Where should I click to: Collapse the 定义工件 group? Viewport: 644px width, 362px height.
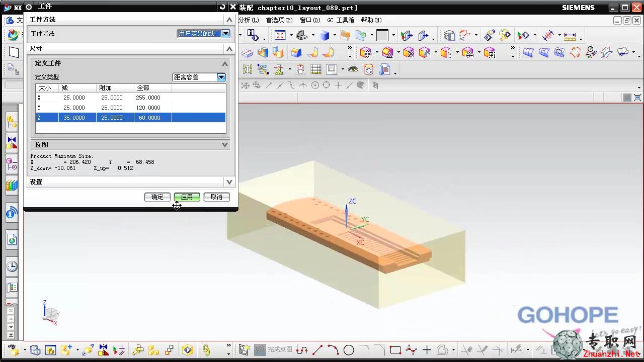225,63
